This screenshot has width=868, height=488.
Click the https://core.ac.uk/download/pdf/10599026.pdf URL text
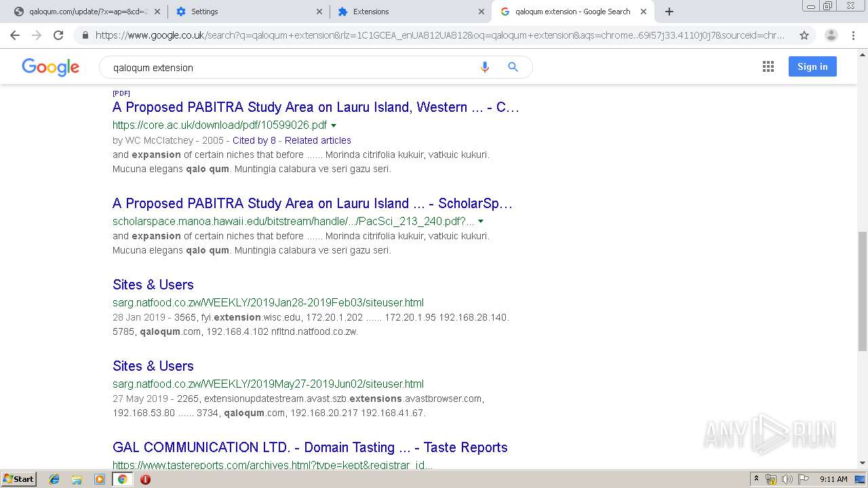pos(220,125)
